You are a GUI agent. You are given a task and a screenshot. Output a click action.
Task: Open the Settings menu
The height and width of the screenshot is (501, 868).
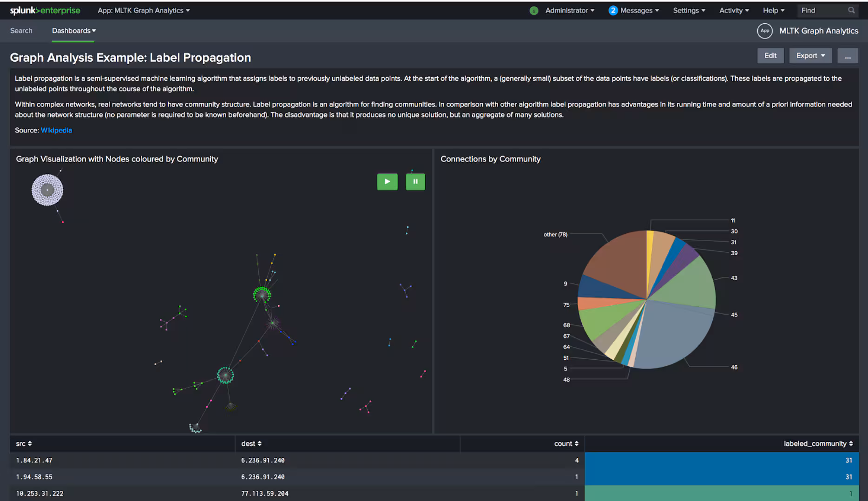pyautogui.click(x=689, y=10)
